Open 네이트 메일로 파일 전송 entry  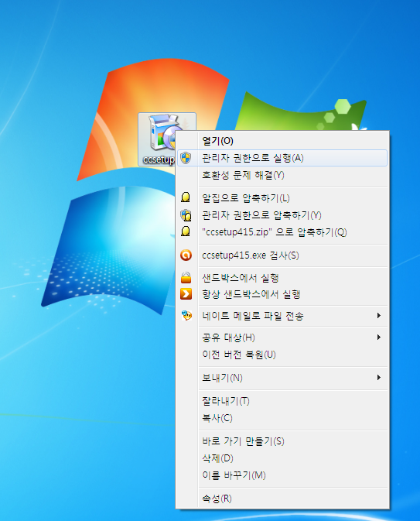[x=282, y=316]
